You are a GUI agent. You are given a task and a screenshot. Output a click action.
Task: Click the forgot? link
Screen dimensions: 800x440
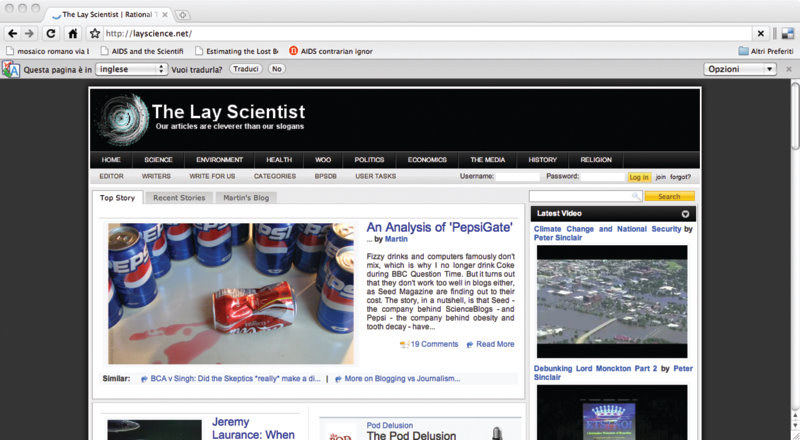(x=680, y=177)
